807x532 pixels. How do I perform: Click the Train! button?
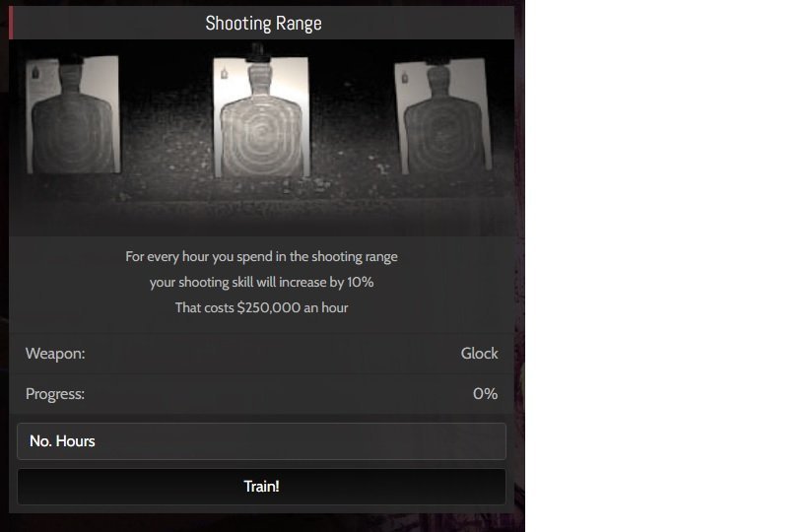coord(261,487)
